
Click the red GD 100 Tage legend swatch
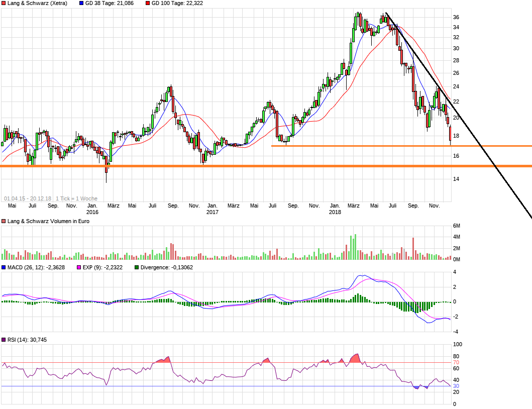click(148, 4)
